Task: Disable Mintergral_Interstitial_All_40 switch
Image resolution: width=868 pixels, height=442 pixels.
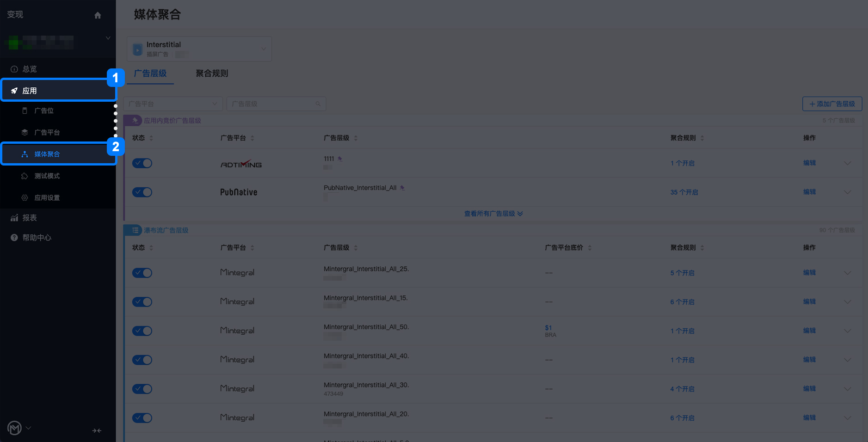Action: [142, 360]
